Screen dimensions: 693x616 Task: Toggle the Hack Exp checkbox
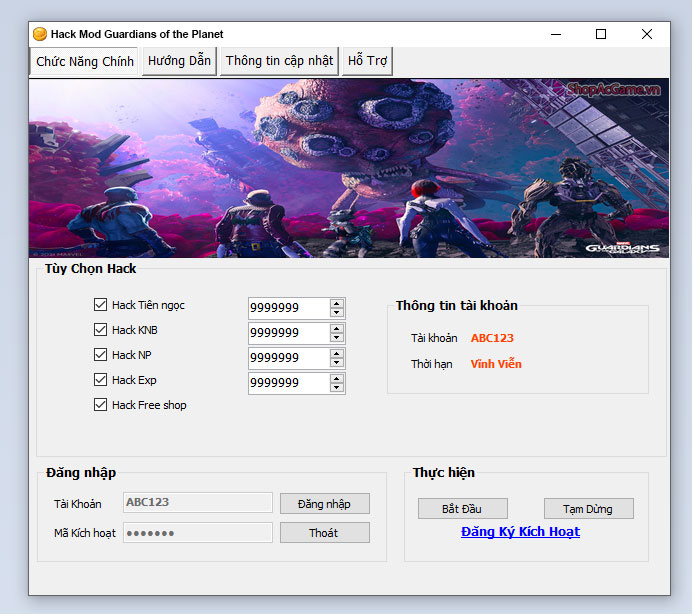tap(100, 380)
